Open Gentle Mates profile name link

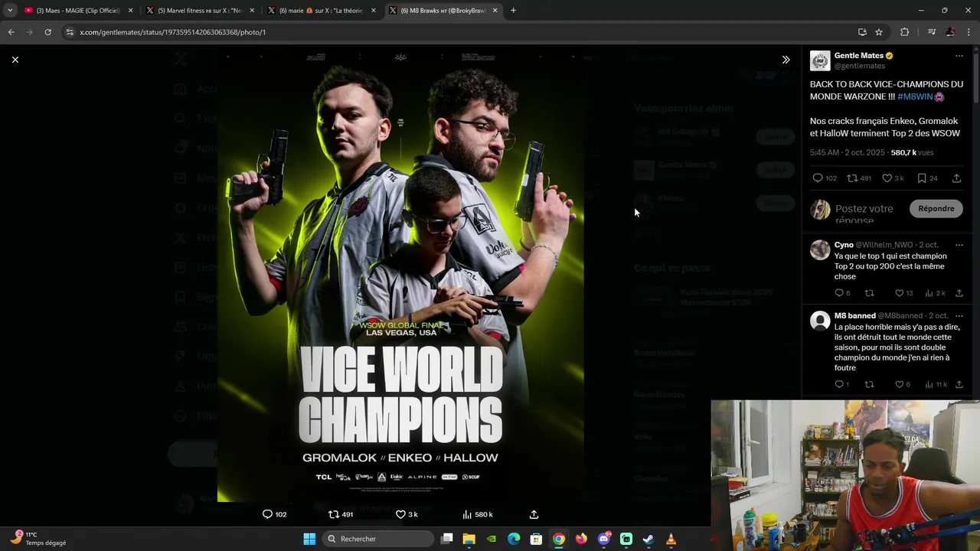click(x=858, y=56)
